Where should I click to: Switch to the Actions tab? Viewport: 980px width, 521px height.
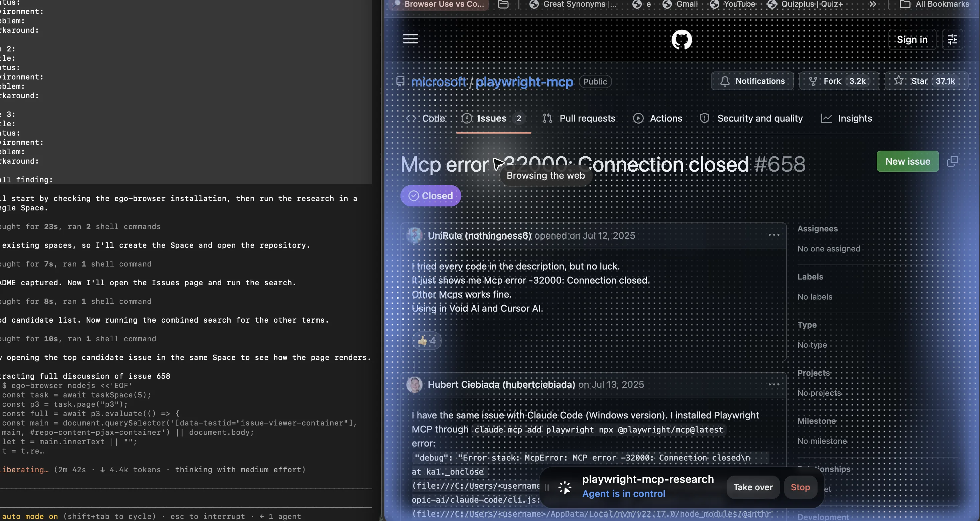click(657, 118)
